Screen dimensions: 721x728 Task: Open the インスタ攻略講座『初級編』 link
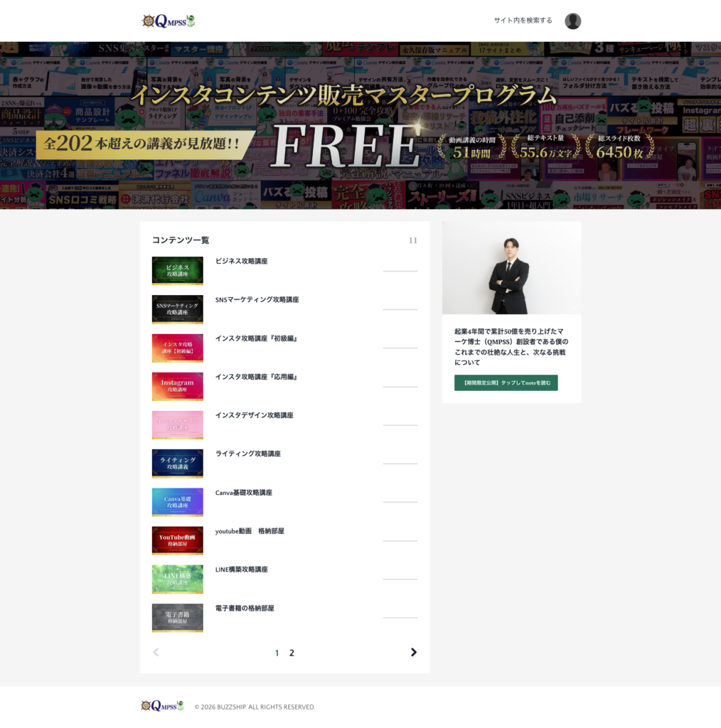click(x=257, y=338)
